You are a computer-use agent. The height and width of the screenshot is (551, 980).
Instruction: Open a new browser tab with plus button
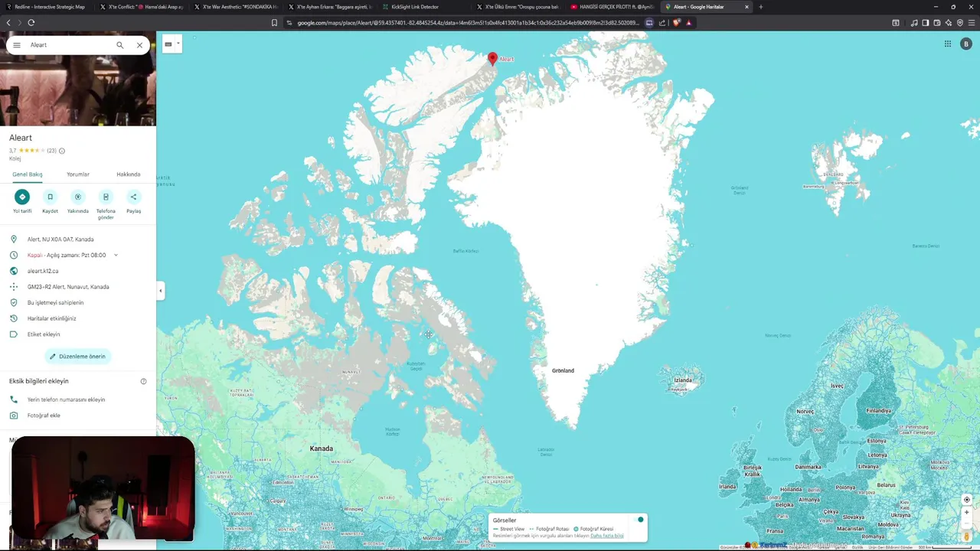760,7
